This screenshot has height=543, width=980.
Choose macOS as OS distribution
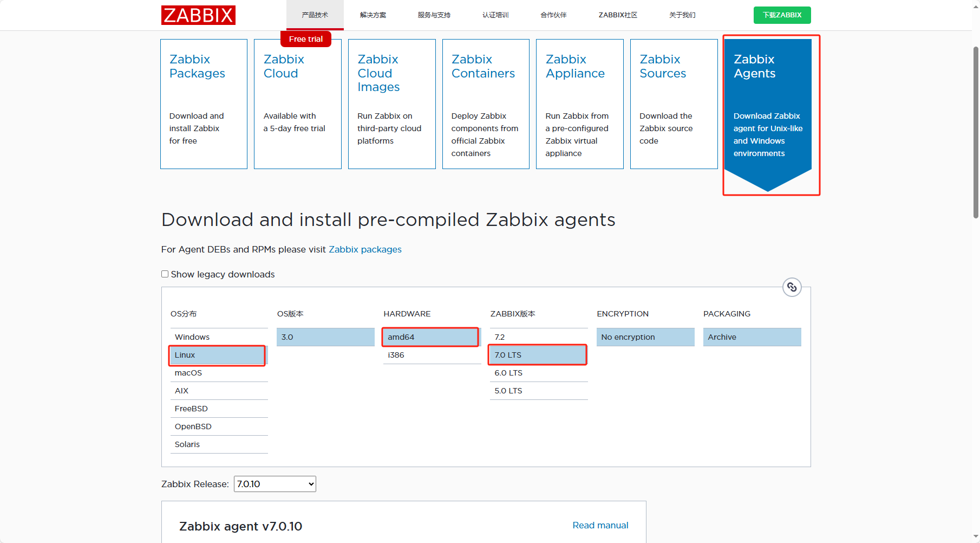[219, 373]
